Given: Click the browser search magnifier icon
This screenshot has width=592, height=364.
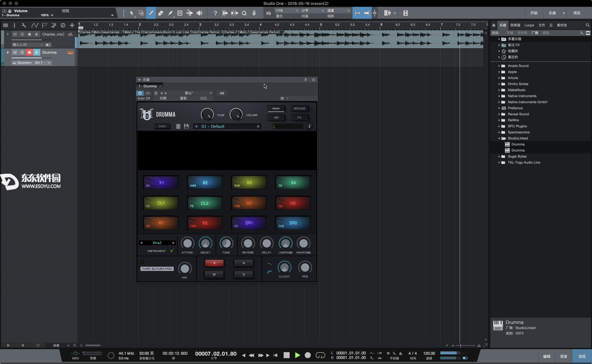Looking at the screenshot, I should 587,25.
